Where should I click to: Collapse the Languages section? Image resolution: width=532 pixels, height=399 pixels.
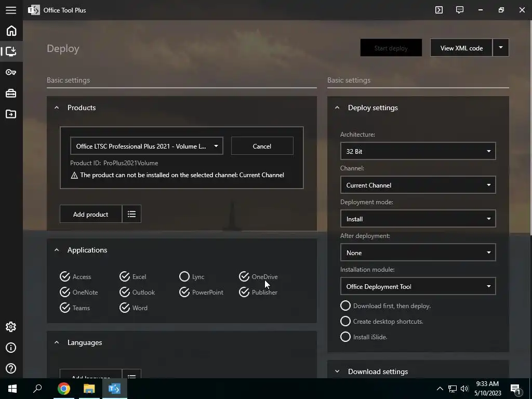point(57,342)
